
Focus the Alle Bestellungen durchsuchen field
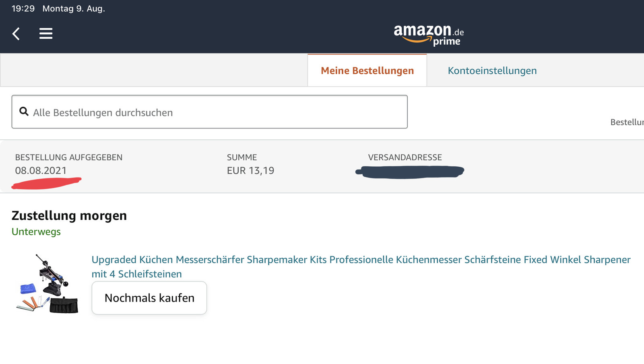coord(210,112)
